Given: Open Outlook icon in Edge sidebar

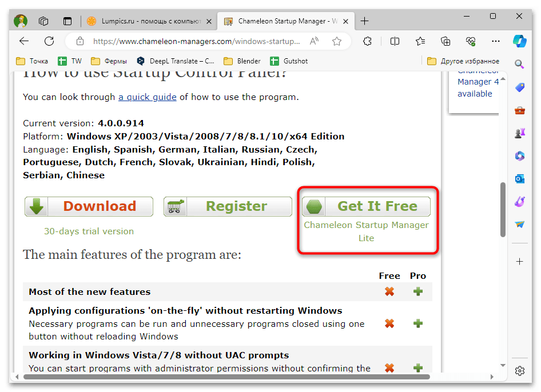Looking at the screenshot, I should (519, 179).
